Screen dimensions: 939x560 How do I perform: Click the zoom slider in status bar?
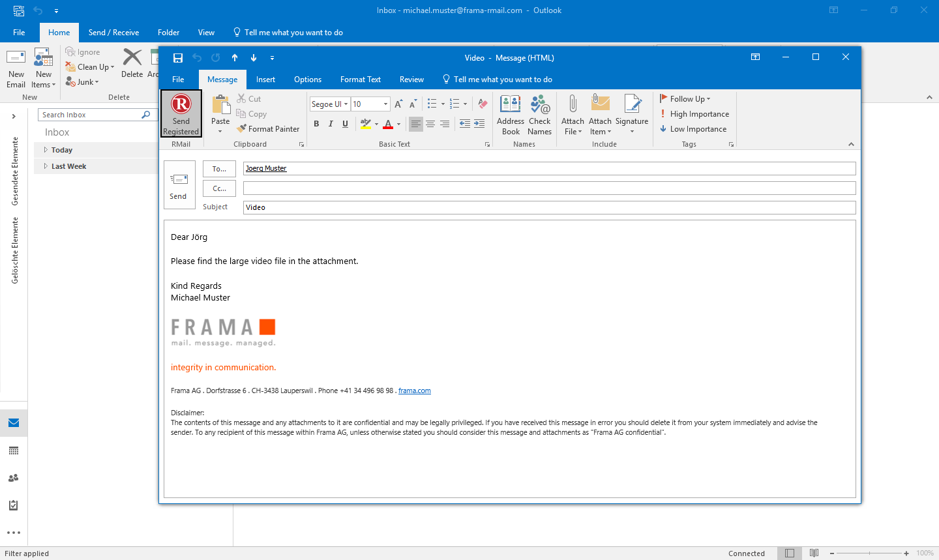click(869, 553)
